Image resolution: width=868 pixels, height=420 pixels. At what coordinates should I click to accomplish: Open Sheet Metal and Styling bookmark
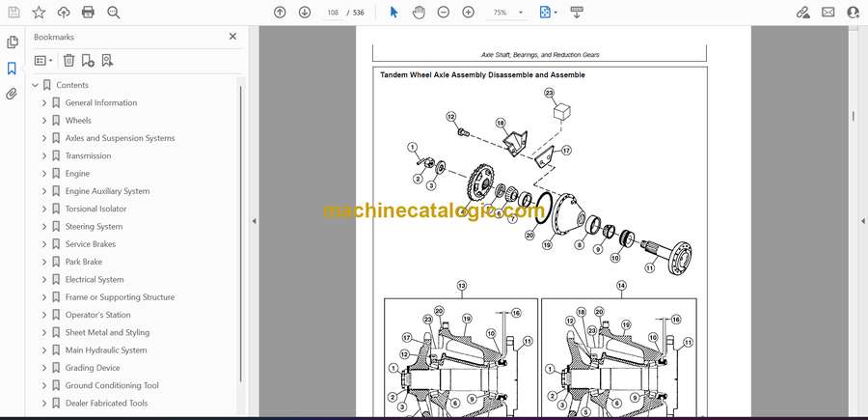pos(107,332)
